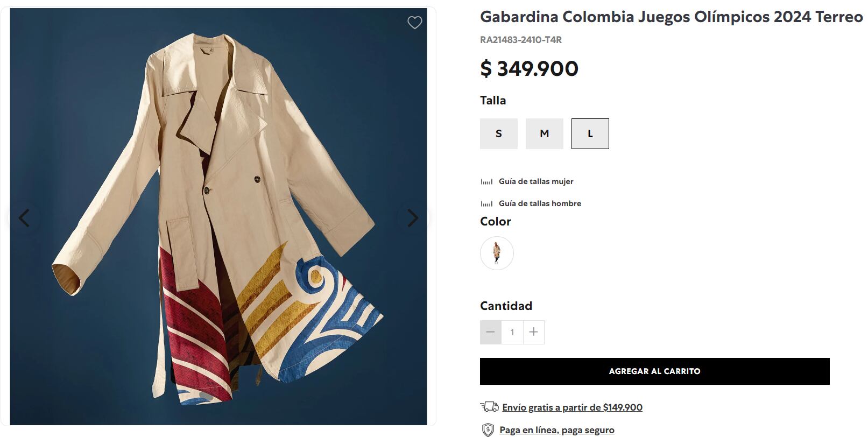Click the quantity input field
Viewport: 868px width, 437px height.
[x=512, y=332]
